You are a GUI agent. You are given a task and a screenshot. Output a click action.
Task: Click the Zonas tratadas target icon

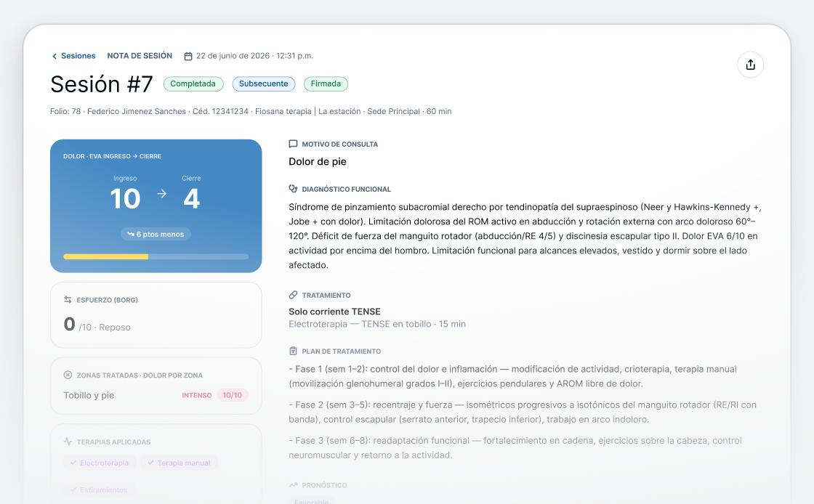click(68, 375)
